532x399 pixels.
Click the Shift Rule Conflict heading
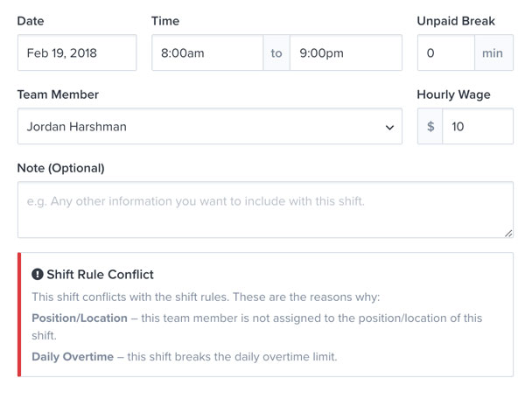100,274
